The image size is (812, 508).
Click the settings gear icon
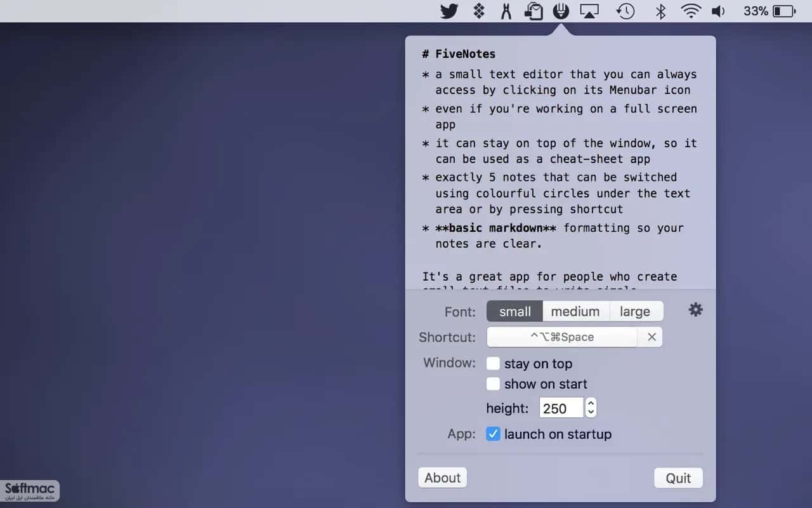pos(696,310)
